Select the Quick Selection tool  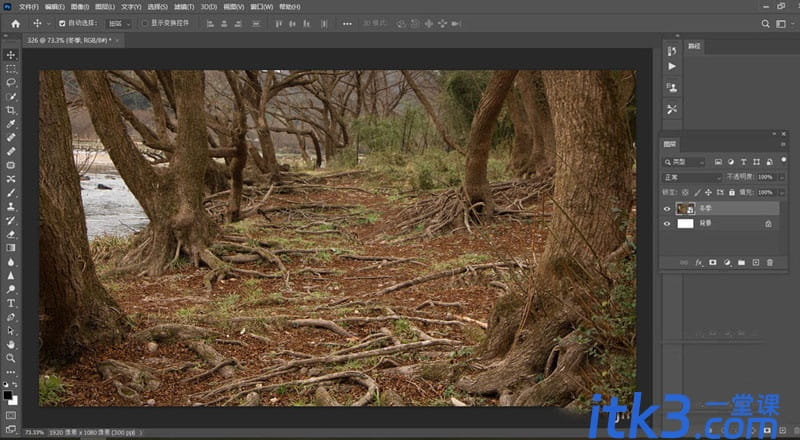(x=11, y=96)
